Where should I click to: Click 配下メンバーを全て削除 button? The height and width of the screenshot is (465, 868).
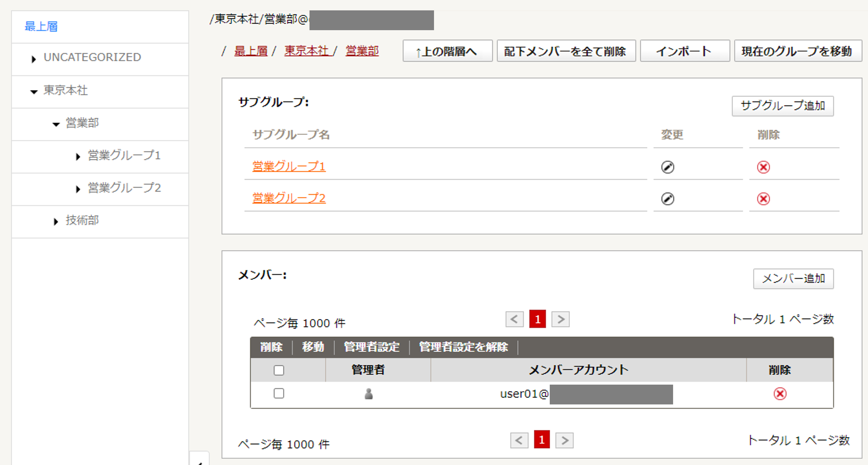tap(566, 51)
